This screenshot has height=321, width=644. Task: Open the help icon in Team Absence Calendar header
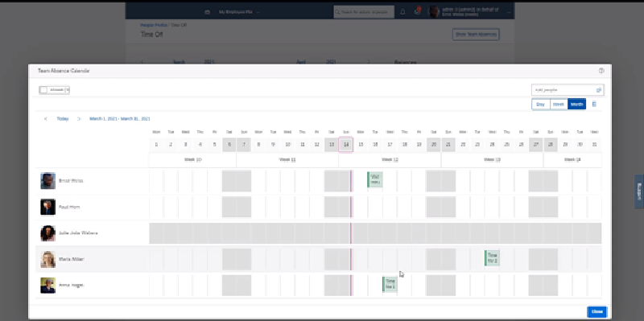(x=601, y=71)
